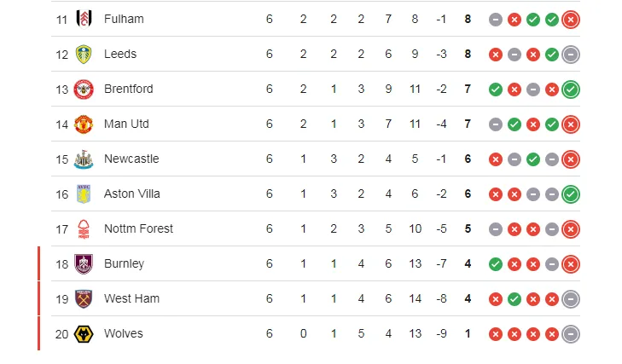Open the Newcastle badge icon
The width and height of the screenshot is (622, 364).
click(x=84, y=159)
